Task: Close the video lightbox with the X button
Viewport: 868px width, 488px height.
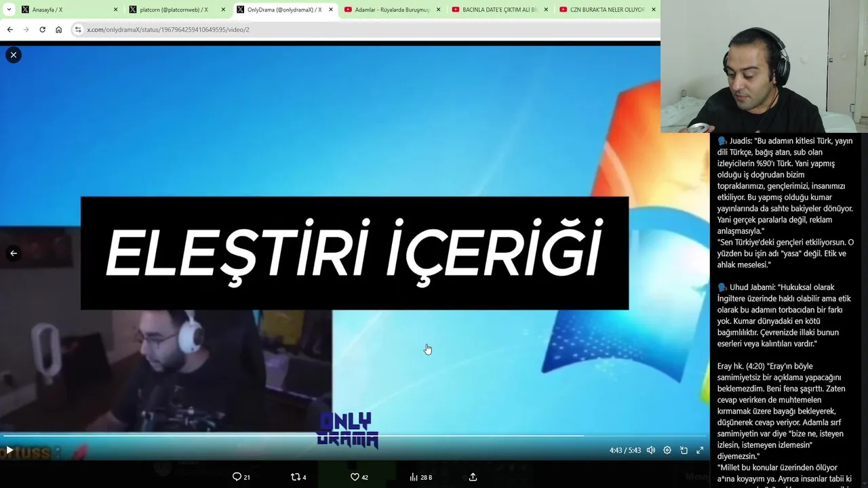Action: (x=14, y=55)
